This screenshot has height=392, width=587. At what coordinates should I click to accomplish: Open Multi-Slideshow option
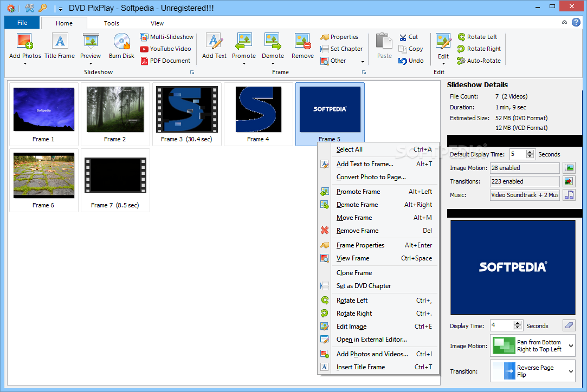pyautogui.click(x=167, y=37)
